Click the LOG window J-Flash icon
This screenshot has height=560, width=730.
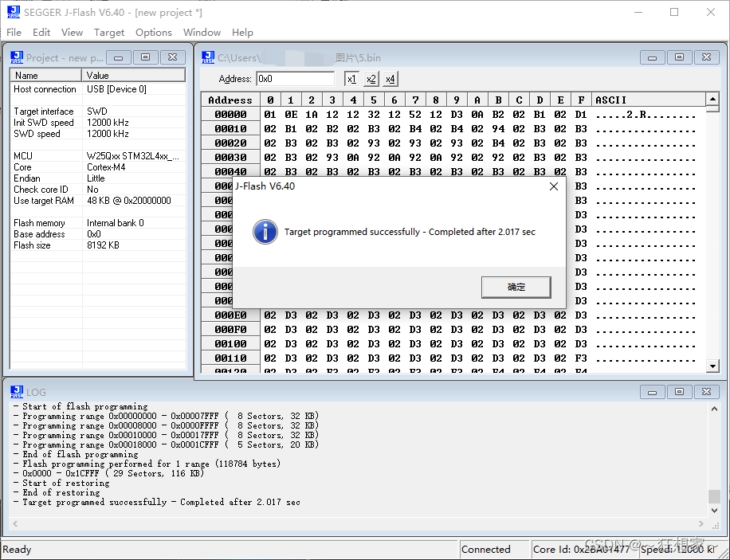click(17, 392)
